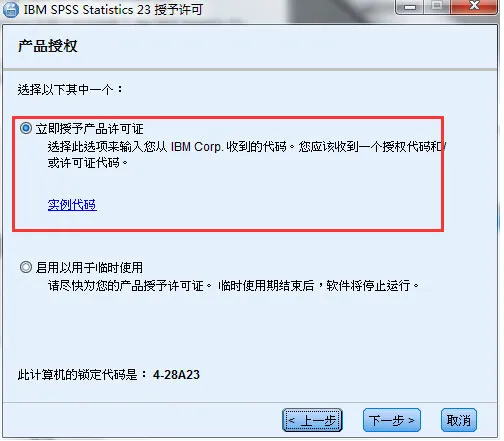
Task: Click the lock code value 4-28A23
Action: tap(176, 375)
